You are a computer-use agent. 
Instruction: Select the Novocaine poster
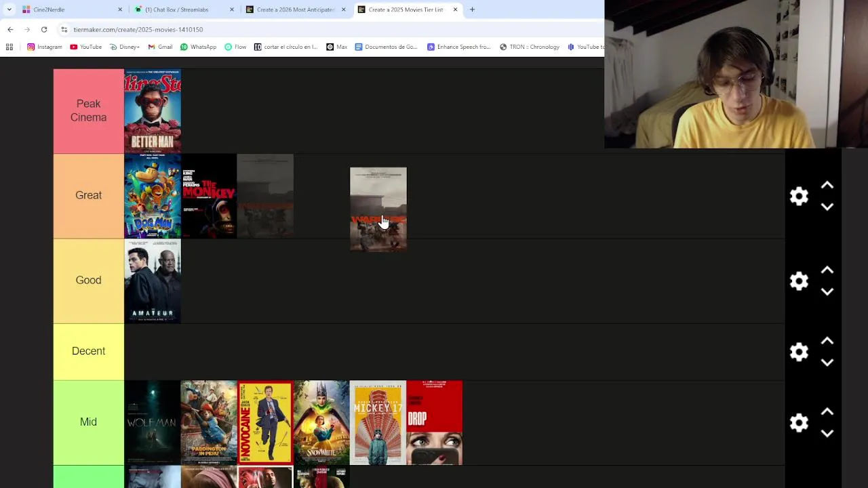pos(265,422)
